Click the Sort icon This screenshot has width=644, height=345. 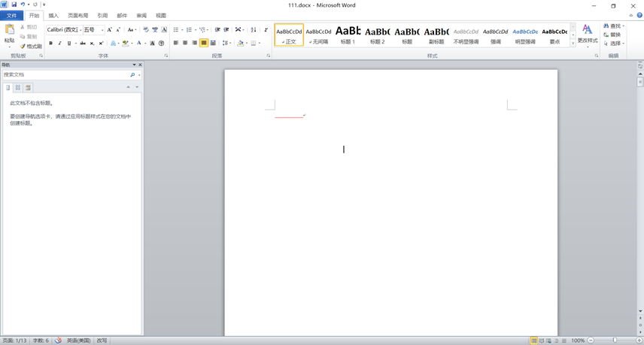pos(254,29)
